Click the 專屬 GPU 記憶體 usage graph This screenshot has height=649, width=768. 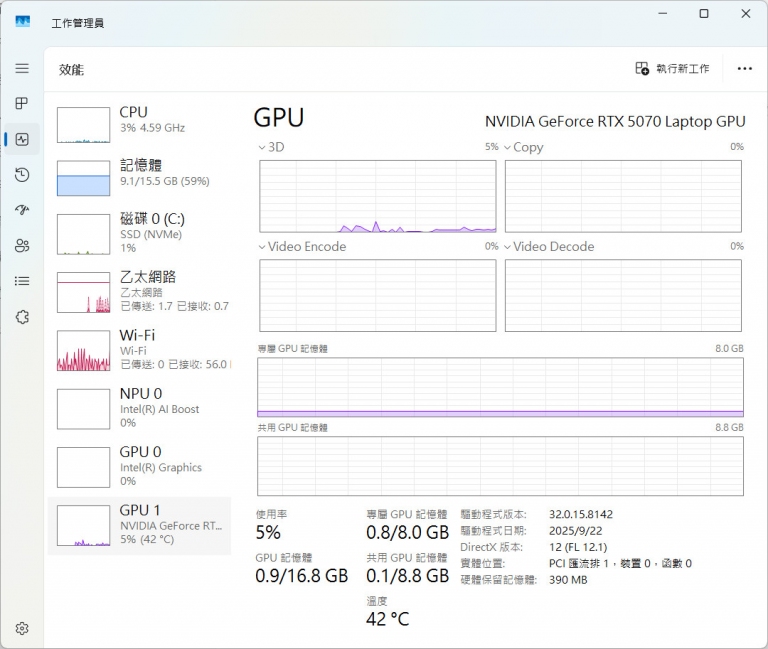(x=500, y=387)
